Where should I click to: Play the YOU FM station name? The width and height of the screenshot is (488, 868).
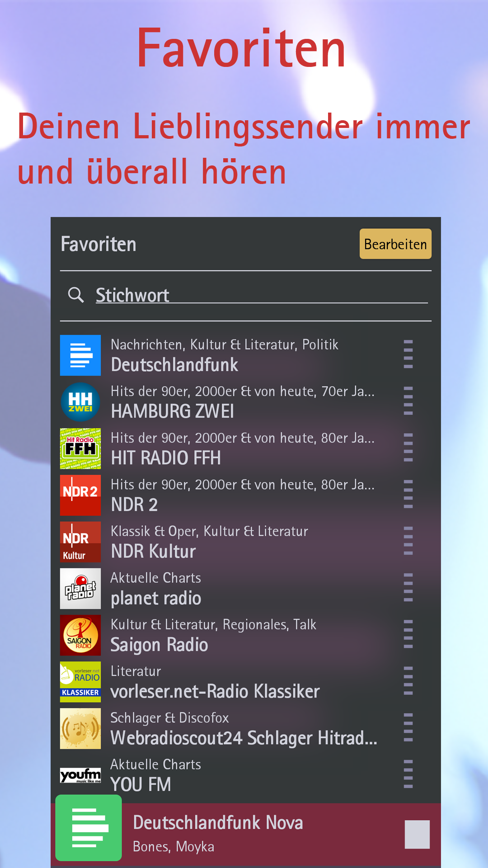pos(141,784)
